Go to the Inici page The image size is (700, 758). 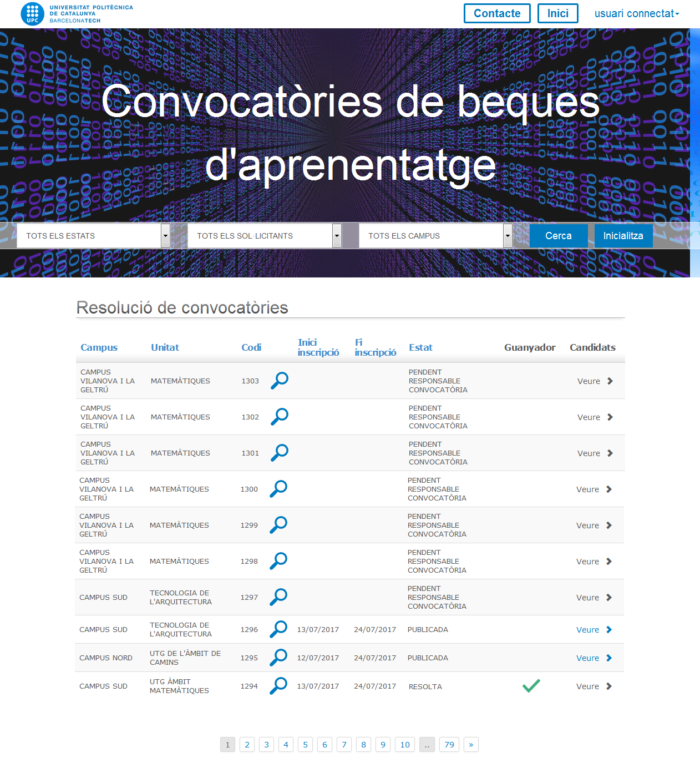[557, 14]
